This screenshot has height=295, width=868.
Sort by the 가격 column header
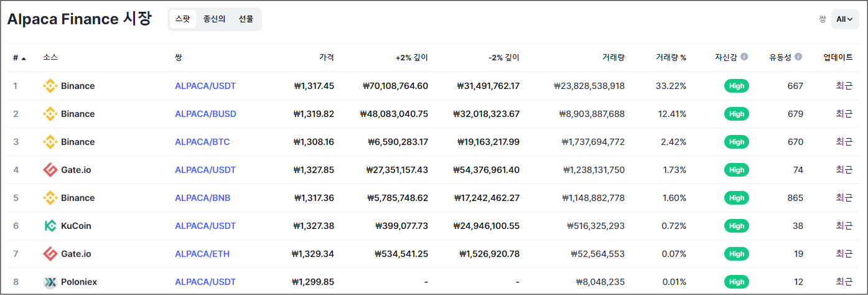[326, 58]
